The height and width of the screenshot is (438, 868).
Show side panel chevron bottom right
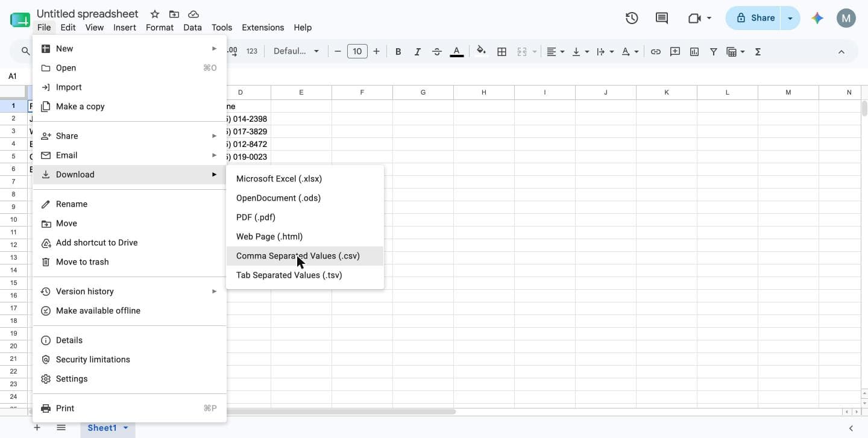[851, 428]
